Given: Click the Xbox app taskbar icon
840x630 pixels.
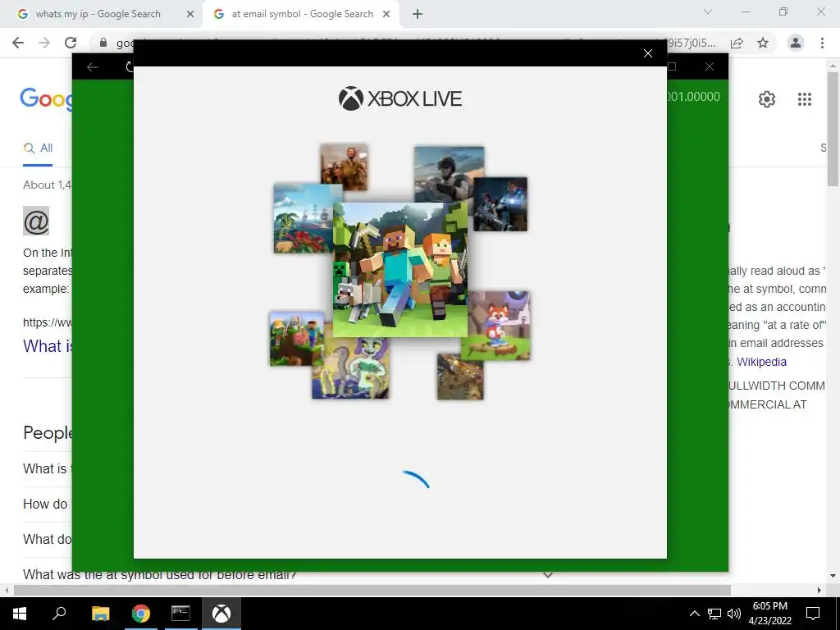Looking at the screenshot, I should coord(221,614).
